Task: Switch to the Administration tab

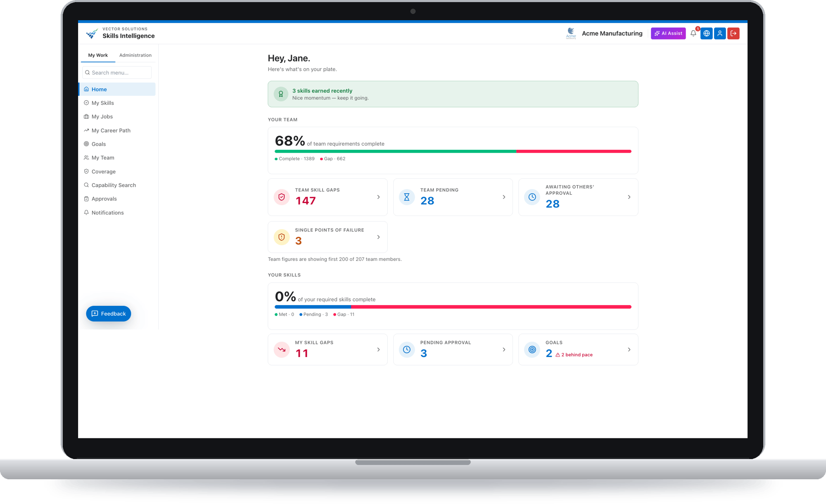Action: point(135,55)
